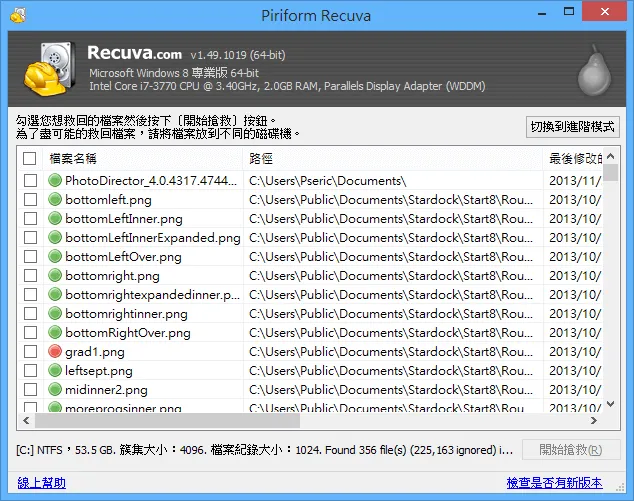Click the green status dot for bottomleft.png
Image resolution: width=634 pixels, height=501 pixels.
[x=55, y=199]
